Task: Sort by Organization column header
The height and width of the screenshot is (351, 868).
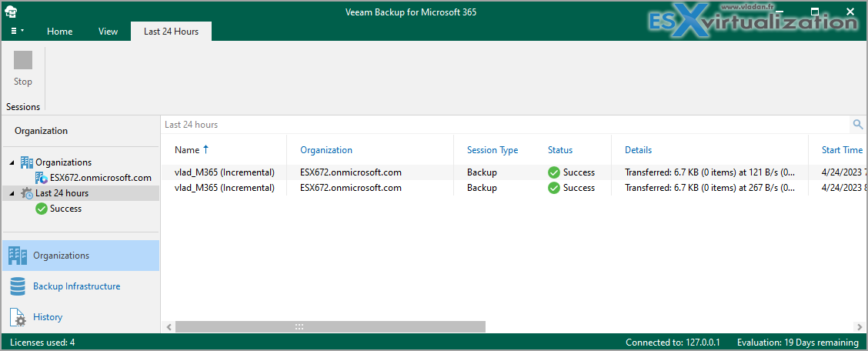Action: [x=326, y=150]
